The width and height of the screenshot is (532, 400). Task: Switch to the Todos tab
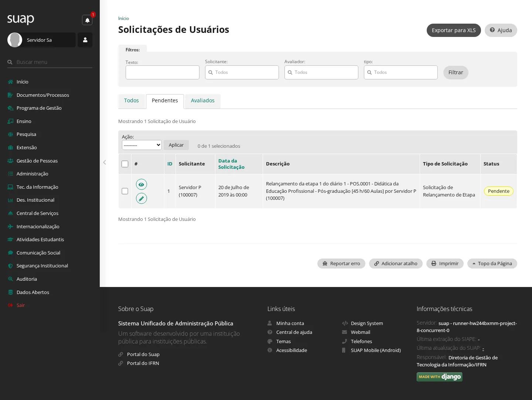(x=132, y=101)
